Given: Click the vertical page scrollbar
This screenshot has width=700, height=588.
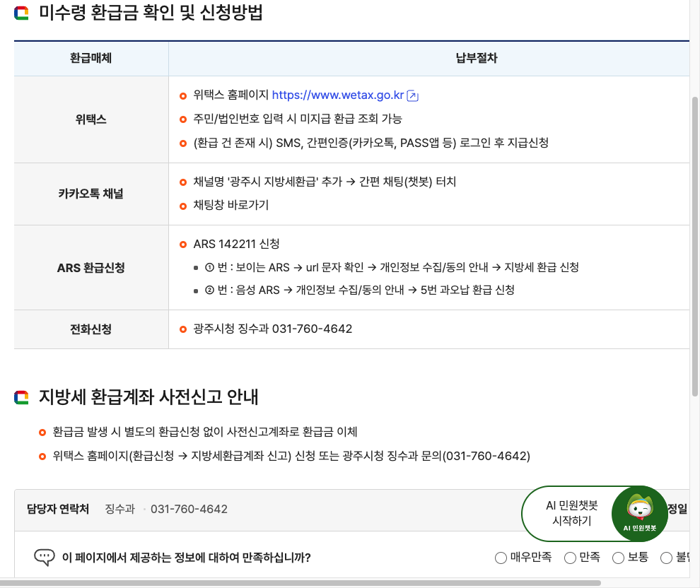Looking at the screenshot, I should point(694,245).
